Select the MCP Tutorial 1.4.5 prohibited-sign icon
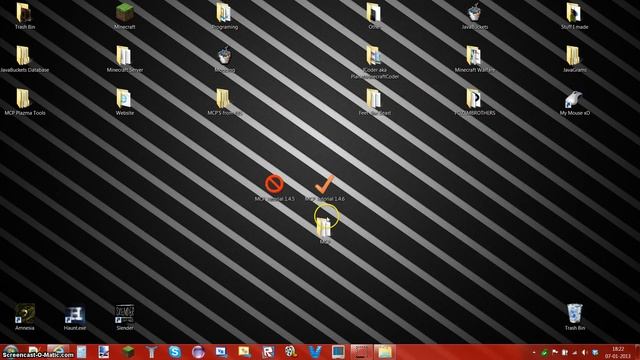Screen dimensions: 640x360 (274, 188)
